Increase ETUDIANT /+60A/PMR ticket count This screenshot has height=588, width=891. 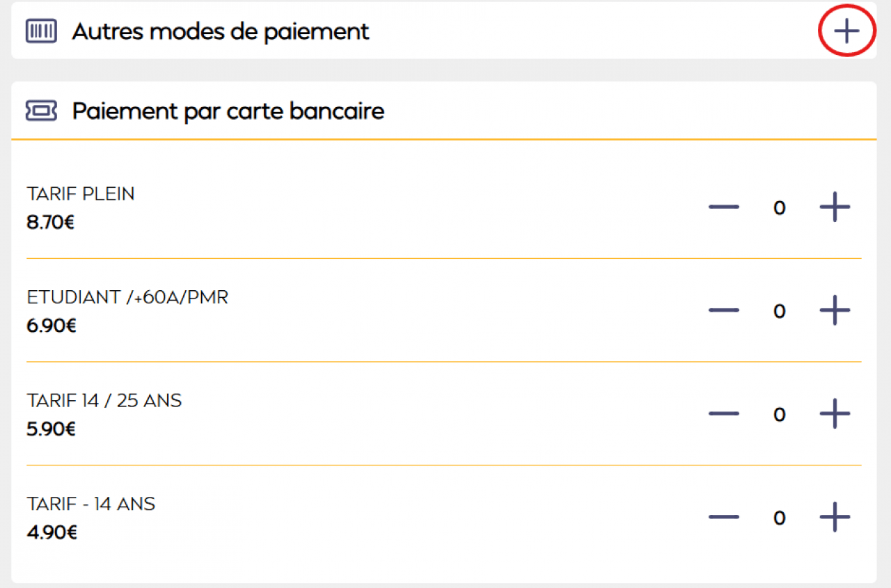(x=835, y=310)
